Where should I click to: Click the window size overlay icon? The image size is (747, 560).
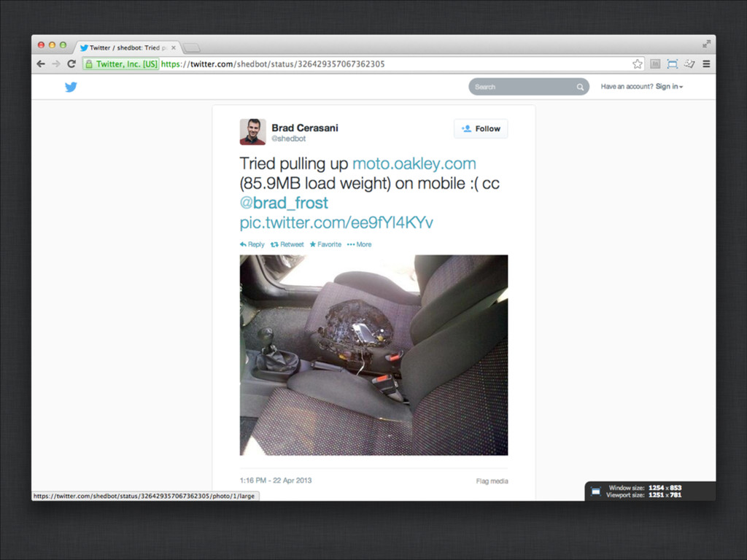(596, 491)
